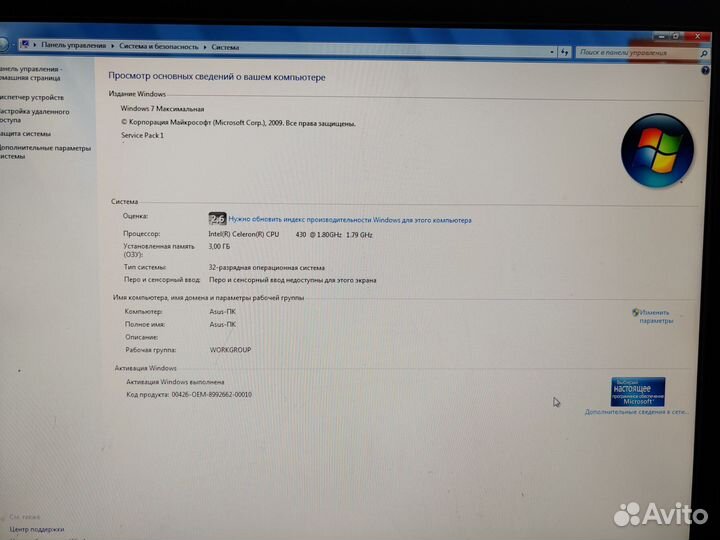The height and width of the screenshot is (540, 720).
Task: Go to 'Панель управления' breadcrumb
Action: point(73,45)
